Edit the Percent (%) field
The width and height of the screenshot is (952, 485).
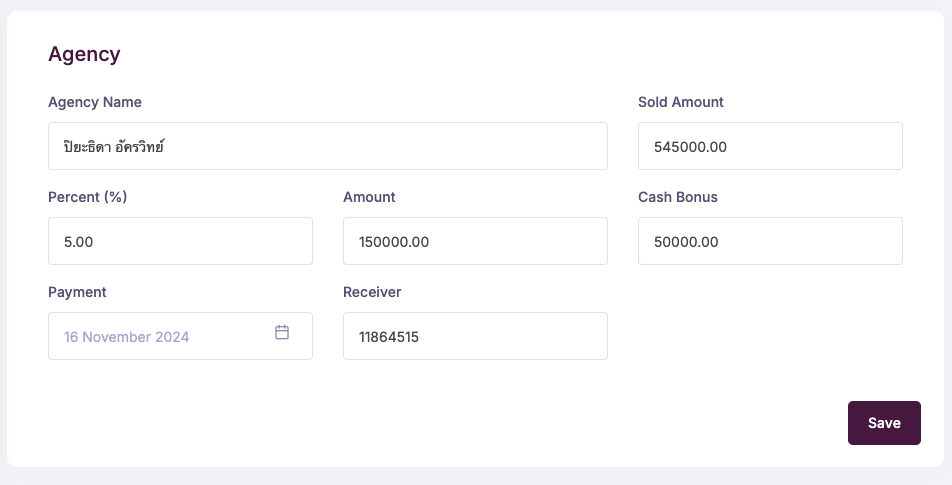click(x=180, y=241)
